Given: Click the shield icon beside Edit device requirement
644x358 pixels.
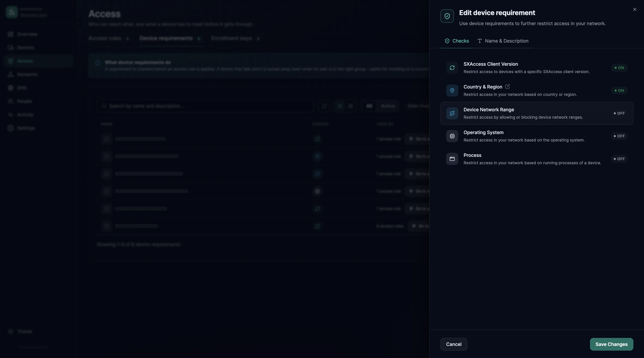Looking at the screenshot, I should [x=447, y=16].
